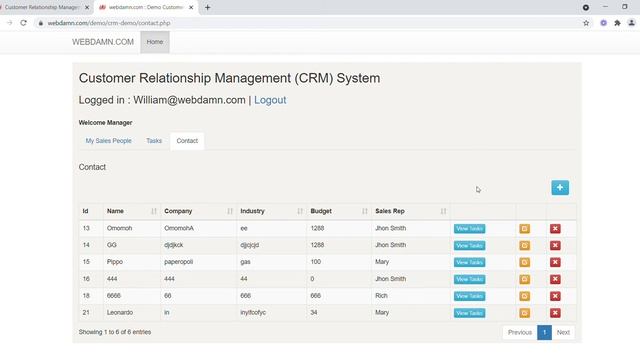Click 'Showing 1 to 6 of 6 entries'
The image size is (640, 360).
coord(115,332)
